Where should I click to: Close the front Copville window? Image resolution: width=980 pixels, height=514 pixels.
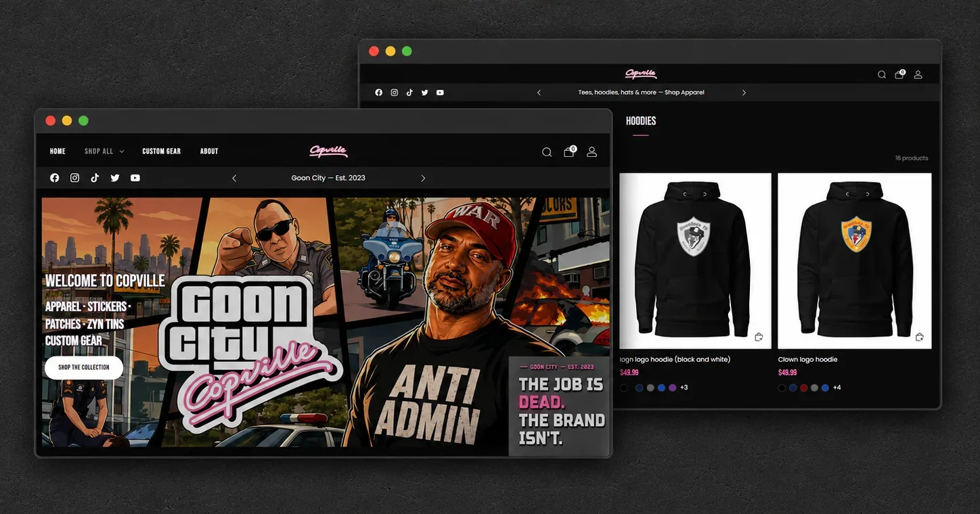(51, 121)
